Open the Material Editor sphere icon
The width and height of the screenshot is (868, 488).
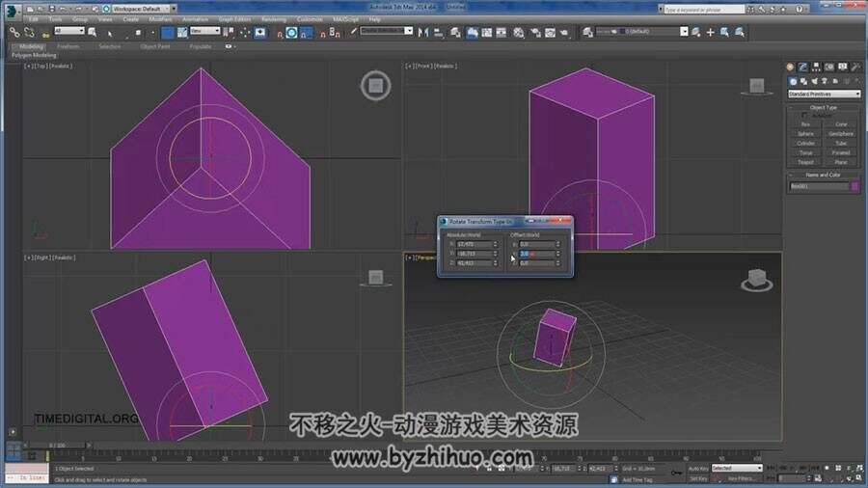[518, 33]
